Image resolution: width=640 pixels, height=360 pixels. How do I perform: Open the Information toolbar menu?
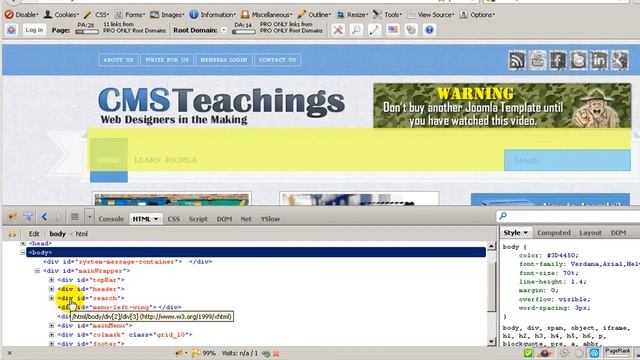[x=213, y=15]
